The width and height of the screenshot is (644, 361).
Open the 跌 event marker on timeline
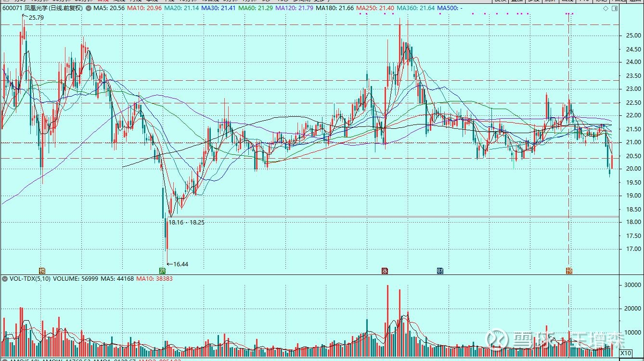click(162, 271)
